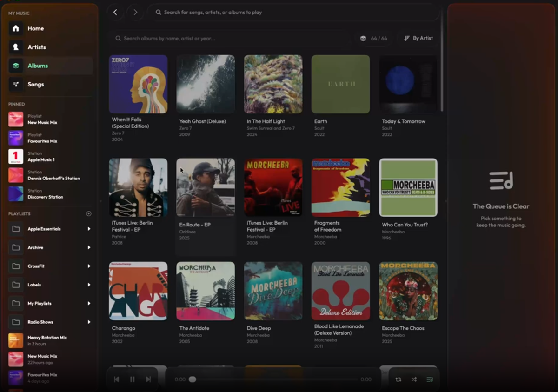Open the In The Half Light album cover
Screen dimensions: 558x392
[273, 84]
